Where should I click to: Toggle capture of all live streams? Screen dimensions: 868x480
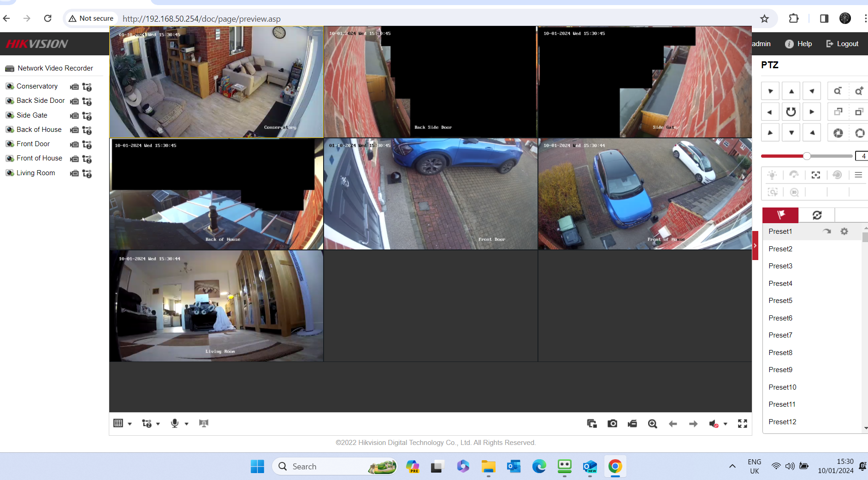(x=591, y=423)
